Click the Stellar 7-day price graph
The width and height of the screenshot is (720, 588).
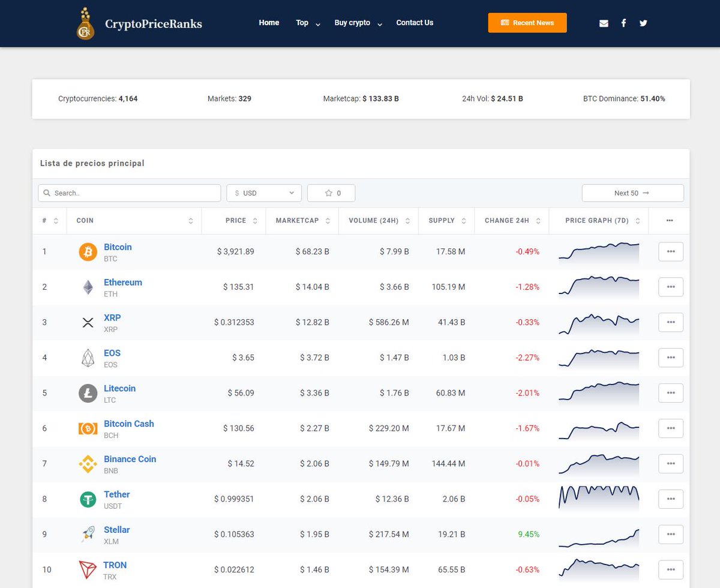(x=599, y=538)
